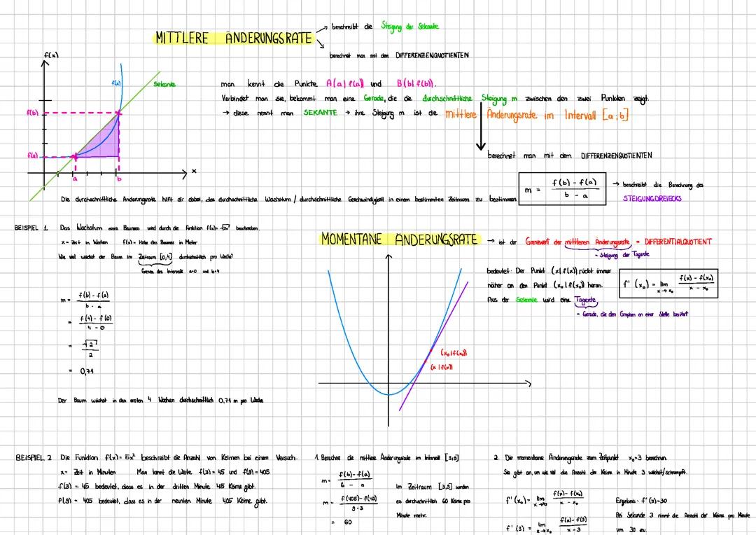Click the green uppercase word SEKANTE
This screenshot has height=535, width=756.
[320, 113]
